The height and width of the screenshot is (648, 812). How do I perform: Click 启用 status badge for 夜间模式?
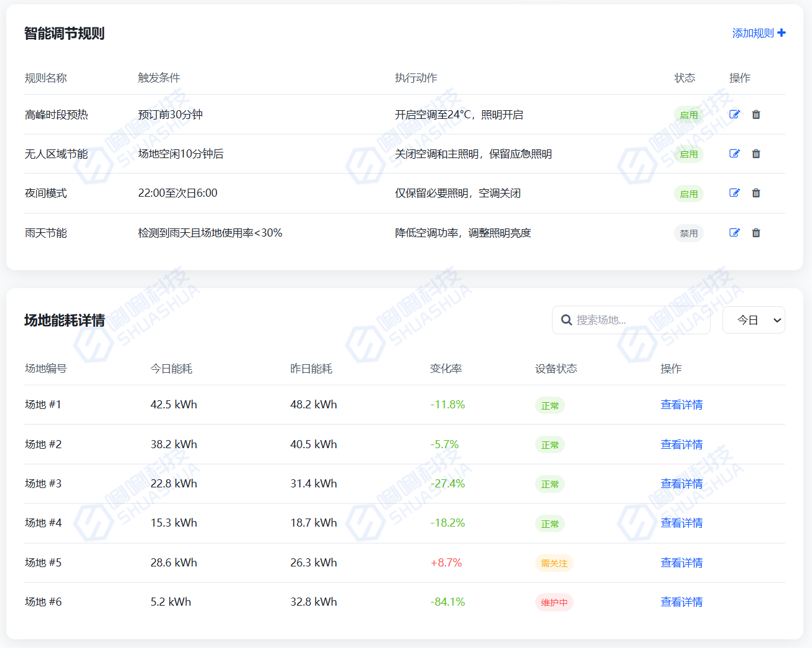click(x=688, y=194)
